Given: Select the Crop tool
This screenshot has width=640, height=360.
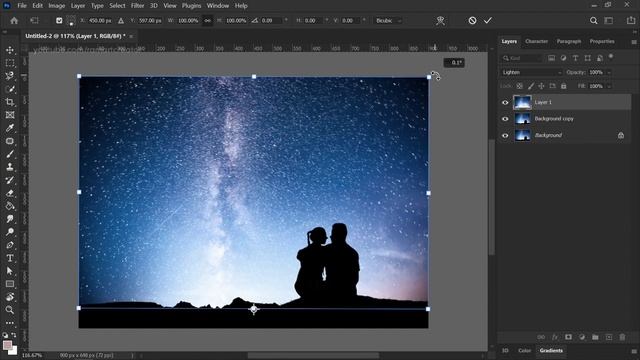Looking at the screenshot, I should (10, 102).
